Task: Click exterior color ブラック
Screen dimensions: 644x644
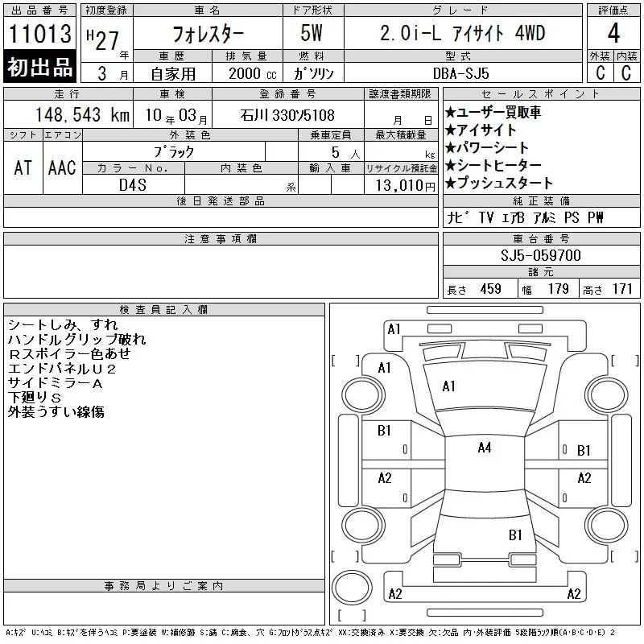Action: [173, 152]
